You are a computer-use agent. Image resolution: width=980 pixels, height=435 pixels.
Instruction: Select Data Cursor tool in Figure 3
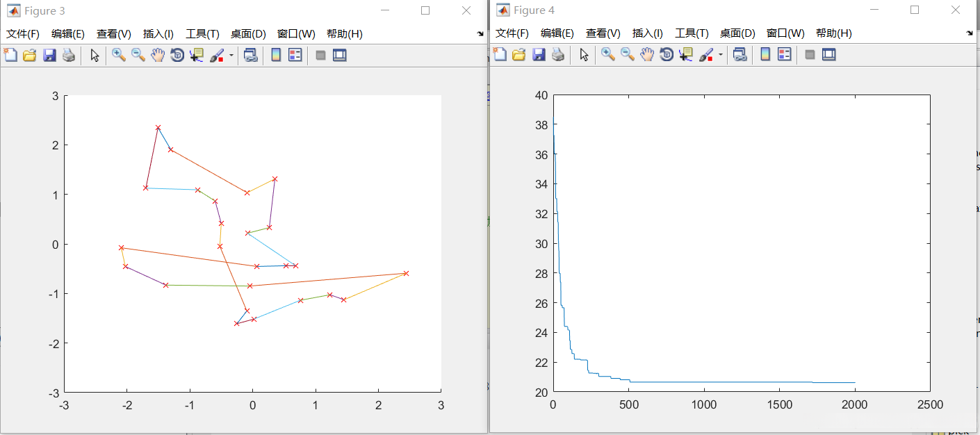[197, 55]
